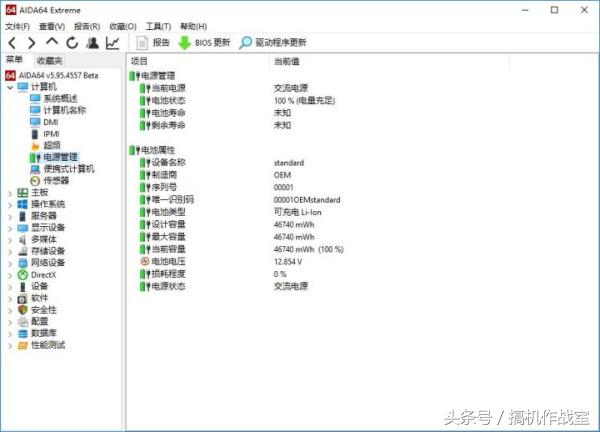The width and height of the screenshot is (600, 432).
Task: Click the 00001OEMstandard value
Action: point(307,200)
